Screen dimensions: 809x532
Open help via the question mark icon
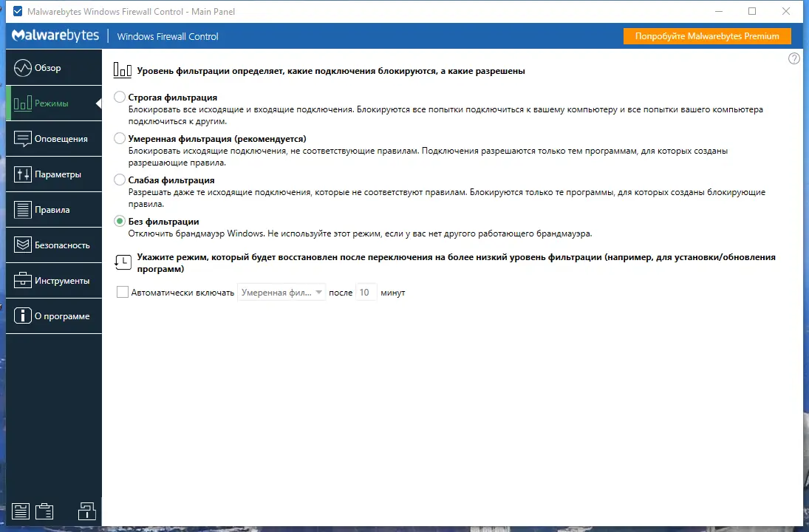(x=793, y=58)
